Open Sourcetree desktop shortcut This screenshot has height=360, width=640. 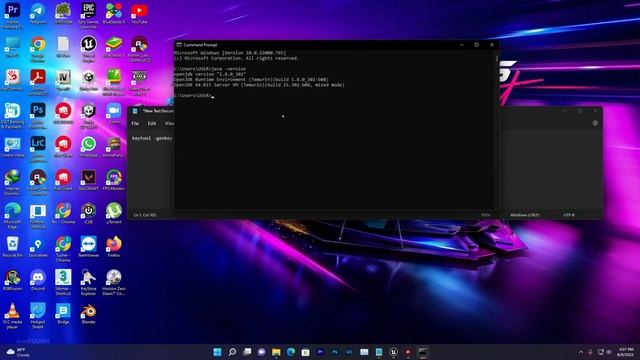38,247
